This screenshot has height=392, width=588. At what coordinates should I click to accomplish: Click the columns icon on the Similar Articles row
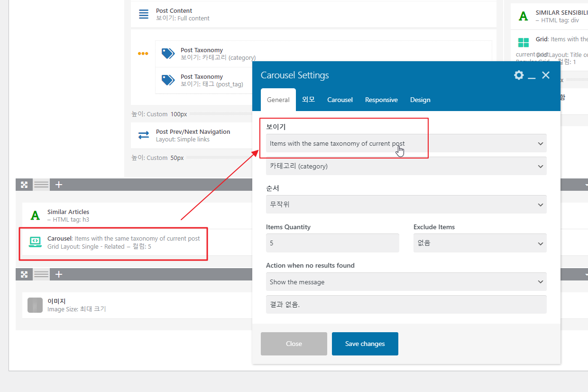[x=41, y=185]
